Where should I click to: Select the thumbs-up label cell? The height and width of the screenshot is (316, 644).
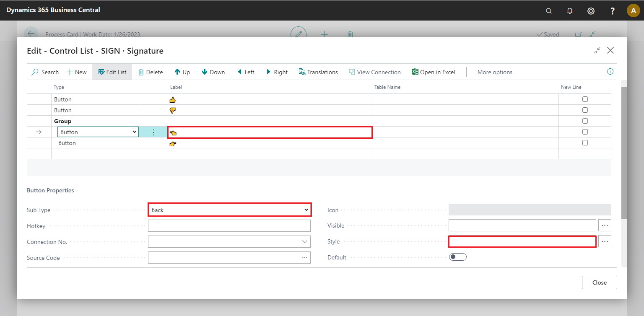(270, 99)
